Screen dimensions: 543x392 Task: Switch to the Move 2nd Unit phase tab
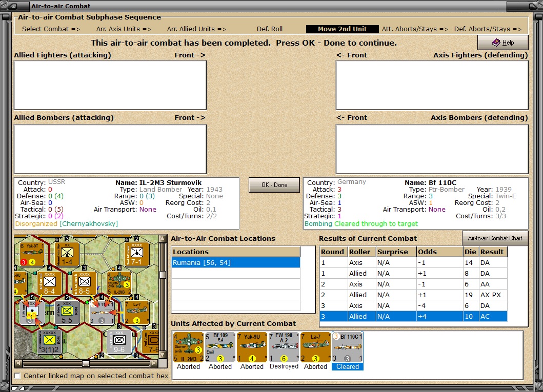tap(341, 29)
